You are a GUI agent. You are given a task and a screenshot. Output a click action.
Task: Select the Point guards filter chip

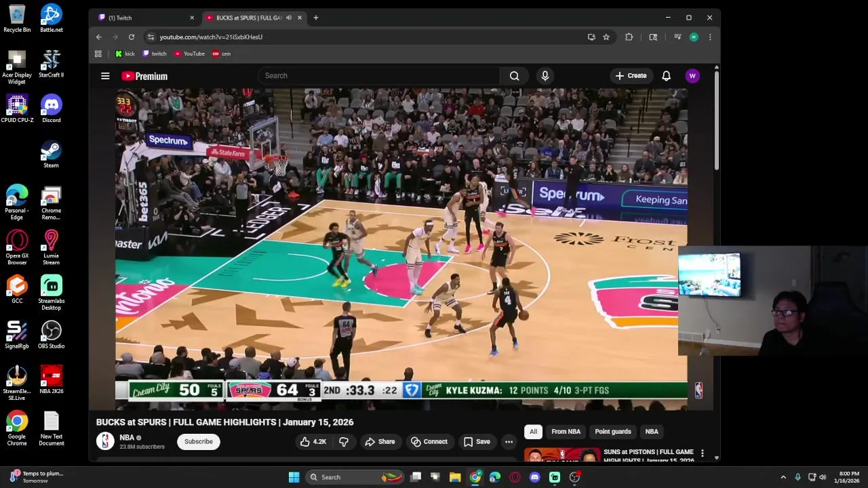point(612,432)
